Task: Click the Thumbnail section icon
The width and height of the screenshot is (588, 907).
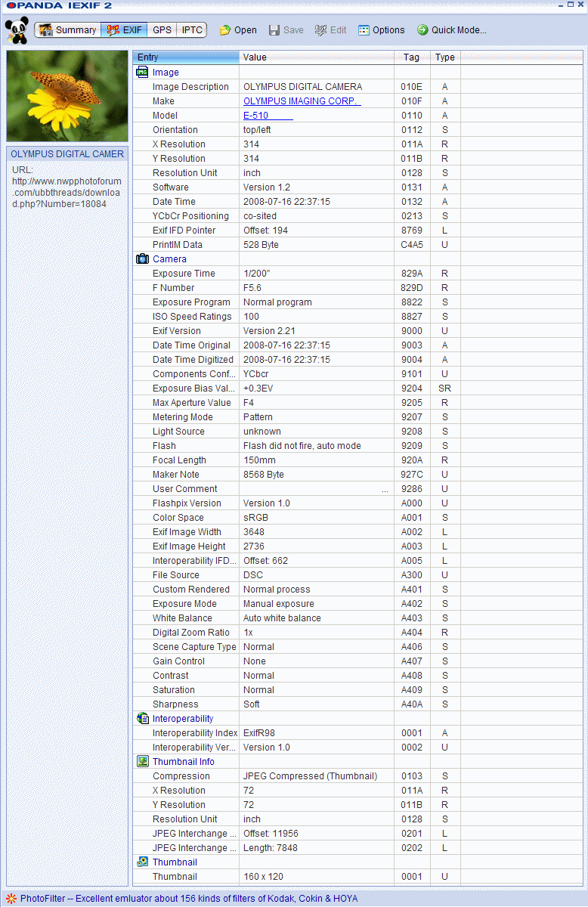Action: (x=142, y=862)
